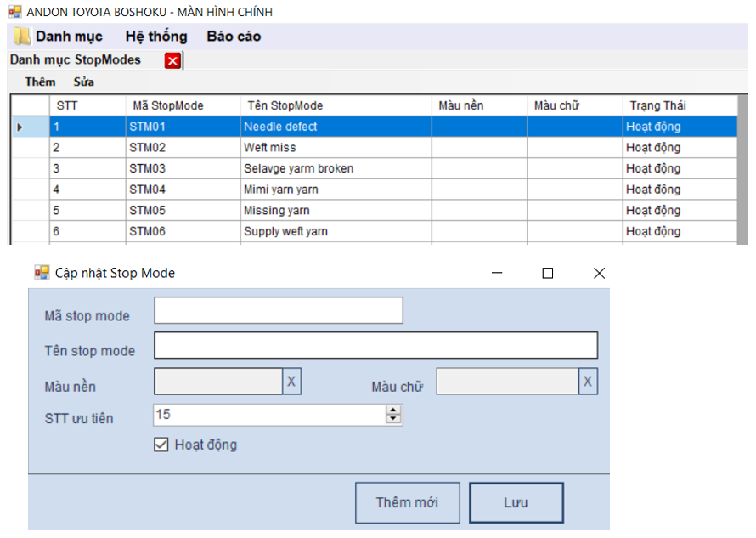The height and width of the screenshot is (538, 756).
Task: Decrease STT ưu tiên with down arrow
Action: point(392,419)
